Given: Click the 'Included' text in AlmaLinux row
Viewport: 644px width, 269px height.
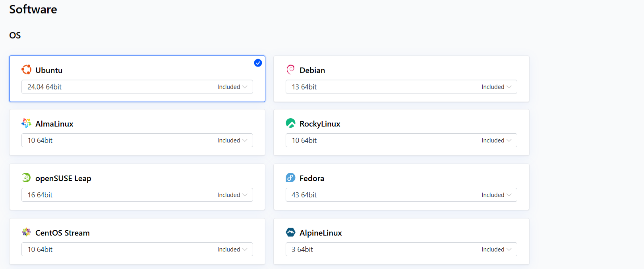Looking at the screenshot, I should [229, 140].
